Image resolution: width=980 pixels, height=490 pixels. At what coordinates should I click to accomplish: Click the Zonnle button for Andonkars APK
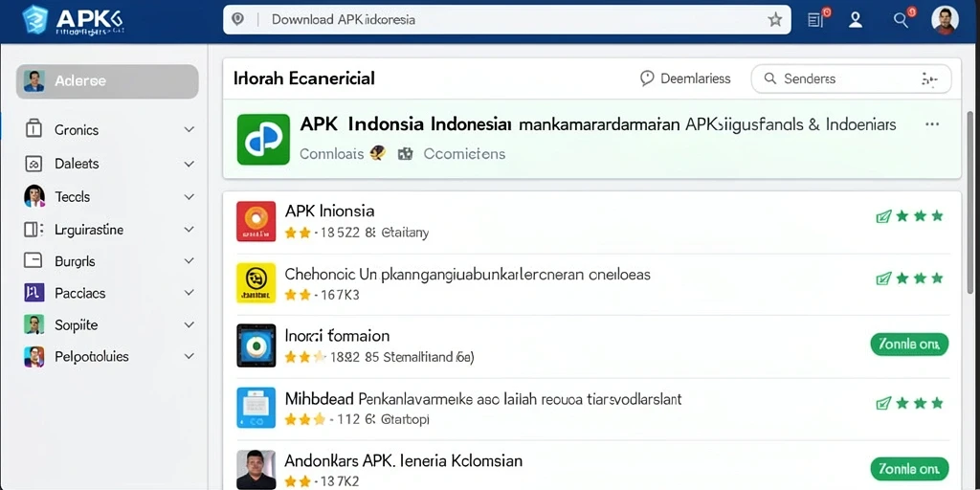pyautogui.click(x=909, y=469)
